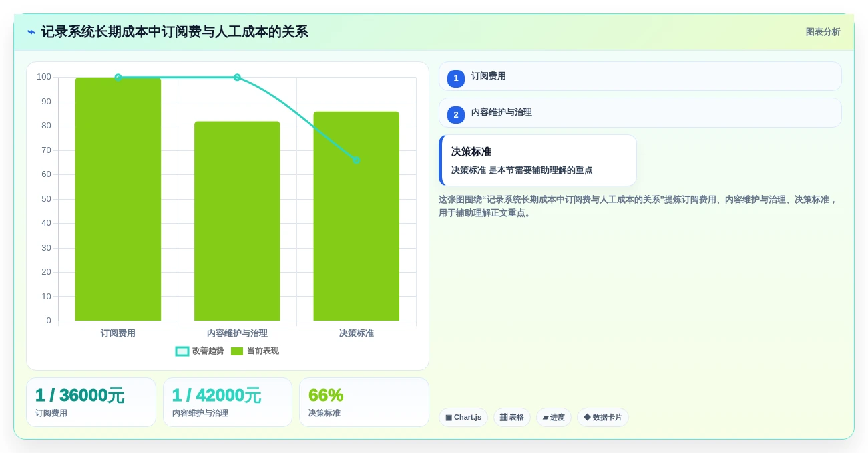
Task: Click the 订阅费用 green bar
Action: click(x=118, y=199)
